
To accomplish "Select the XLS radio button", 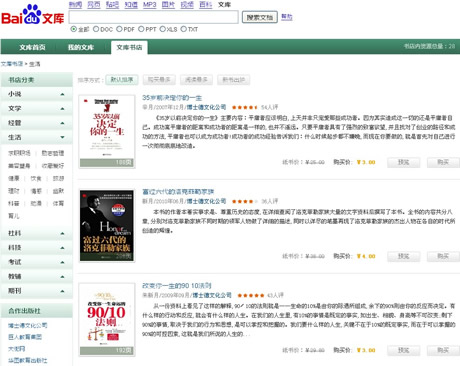I will coord(162,29).
